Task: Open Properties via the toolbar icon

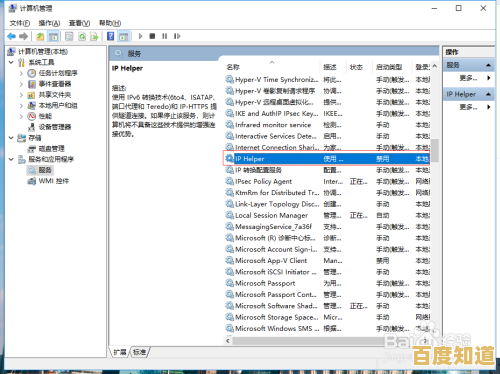Action: click(x=69, y=36)
